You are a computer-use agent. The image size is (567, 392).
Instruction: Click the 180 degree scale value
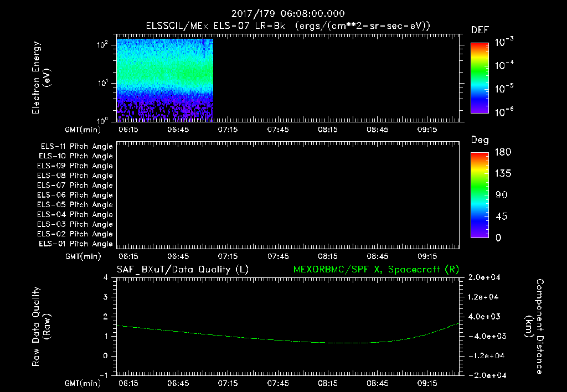pyautogui.click(x=503, y=152)
